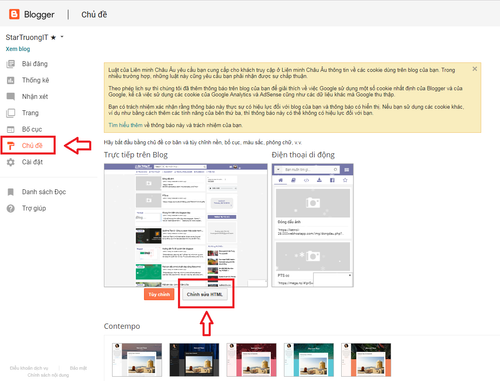500x381 pixels.
Task: Click the menu icon in mobile preview header
Action: click(x=346, y=170)
